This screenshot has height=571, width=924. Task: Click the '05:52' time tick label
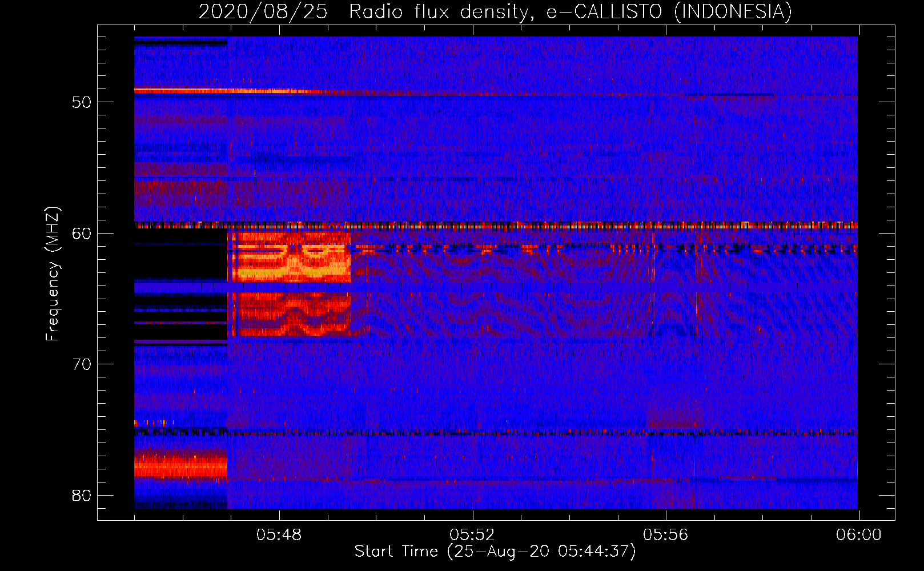[x=472, y=535]
